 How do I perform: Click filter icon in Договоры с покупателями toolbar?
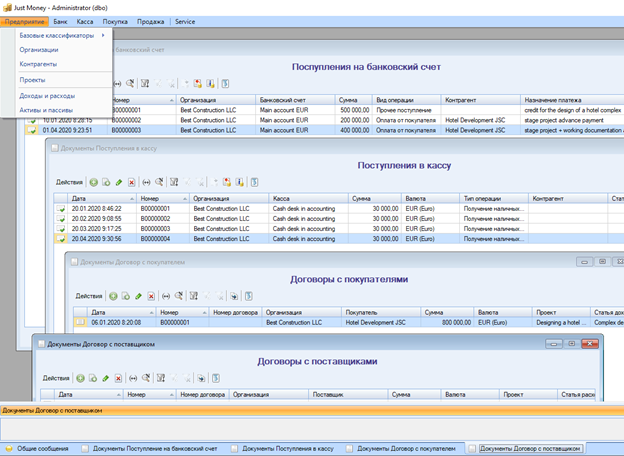tap(194, 296)
